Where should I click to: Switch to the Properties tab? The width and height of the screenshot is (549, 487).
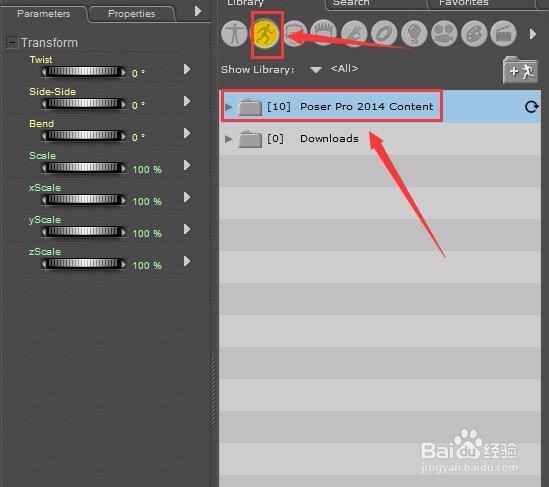tap(132, 14)
